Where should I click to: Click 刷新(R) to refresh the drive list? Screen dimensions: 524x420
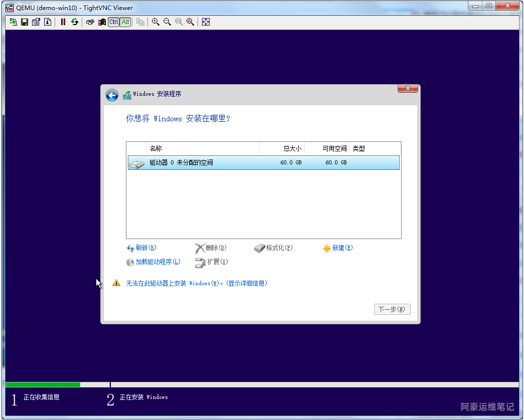[x=146, y=248]
